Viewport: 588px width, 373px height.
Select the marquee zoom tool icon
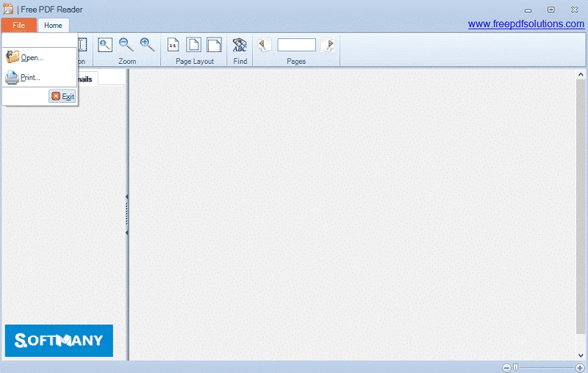coord(105,45)
